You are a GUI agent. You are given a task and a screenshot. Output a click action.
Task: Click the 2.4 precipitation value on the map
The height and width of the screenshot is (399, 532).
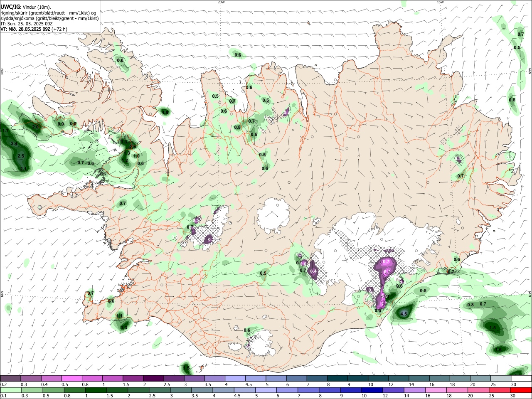[14, 143]
